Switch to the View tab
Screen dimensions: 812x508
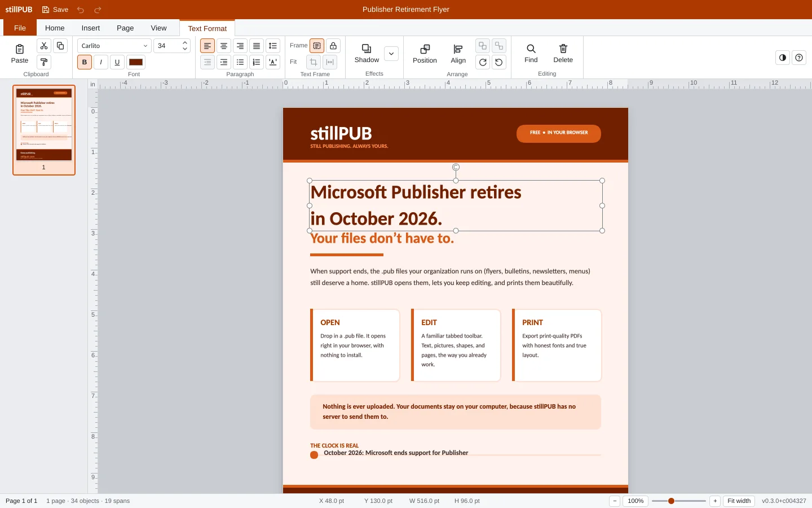[158, 28]
